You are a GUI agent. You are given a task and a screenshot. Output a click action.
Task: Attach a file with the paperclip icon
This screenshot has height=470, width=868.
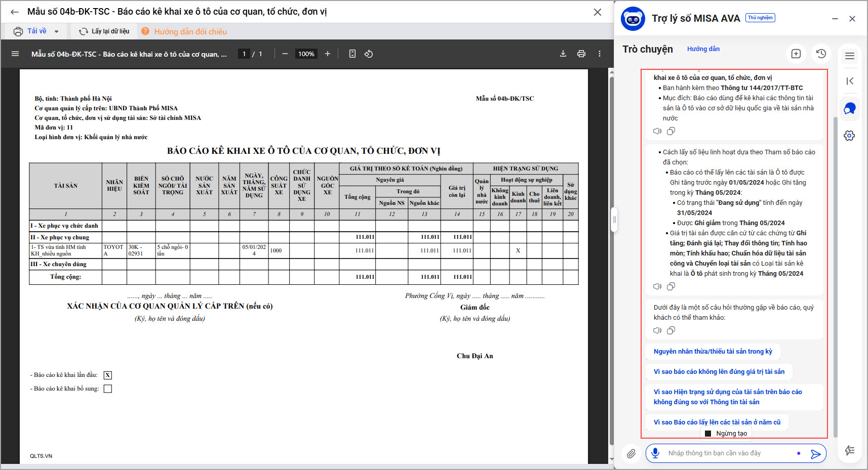click(631, 453)
